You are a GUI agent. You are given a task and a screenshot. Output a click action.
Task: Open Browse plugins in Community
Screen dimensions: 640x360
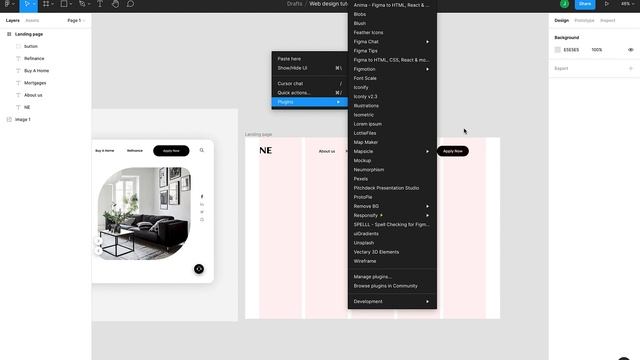[x=392, y=286]
